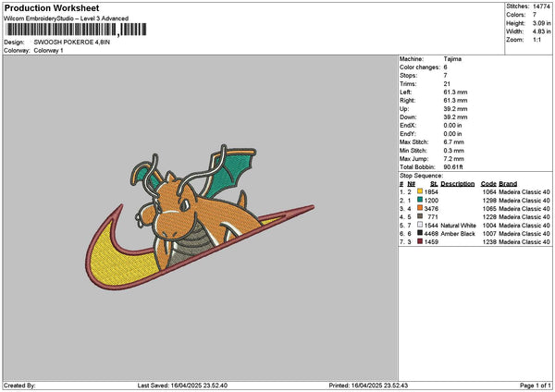This screenshot has height=392, width=555.
Task: Select the Zoom value '1:1'
Action: click(x=536, y=40)
